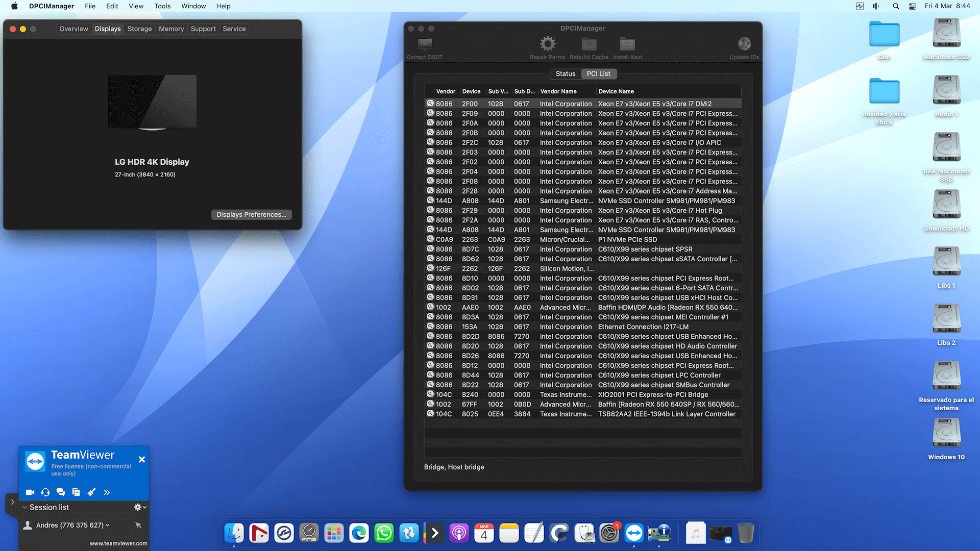
Task: Open Control Center in menu bar
Action: tap(913, 6)
